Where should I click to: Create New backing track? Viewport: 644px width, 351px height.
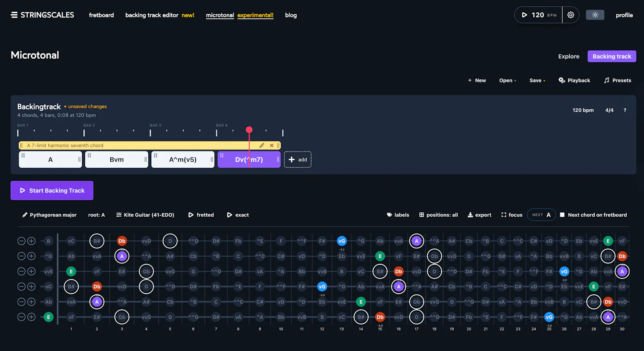(x=477, y=80)
